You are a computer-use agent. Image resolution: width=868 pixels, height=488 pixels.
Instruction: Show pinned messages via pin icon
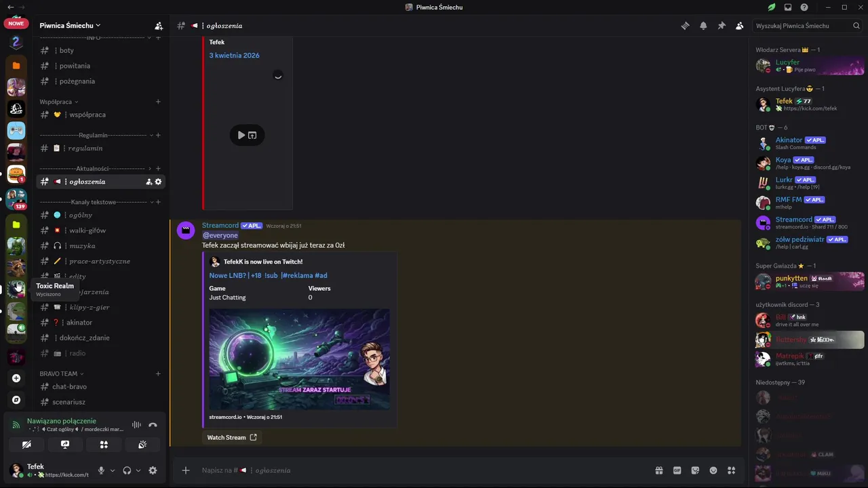pos(722,26)
